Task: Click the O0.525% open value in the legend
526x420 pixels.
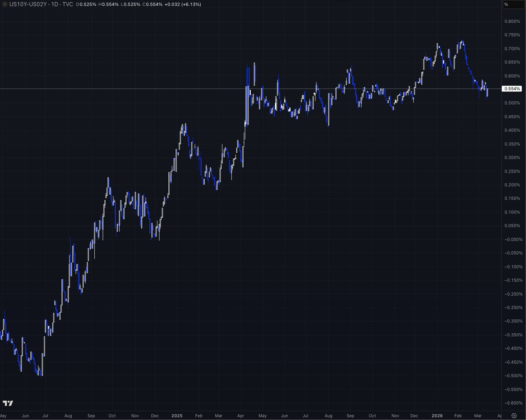Action: pyautogui.click(x=86, y=4)
